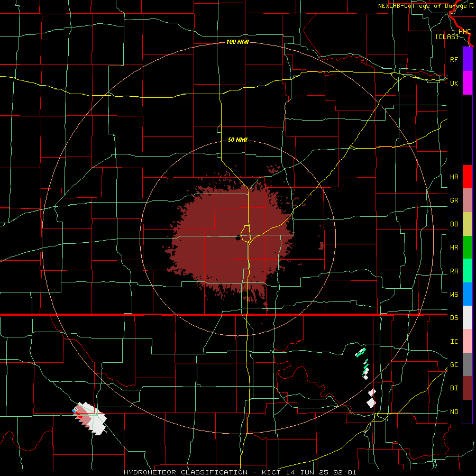Screen dimensions: 476x476
Task: Click the "WS" legend label
Action: 454,295
